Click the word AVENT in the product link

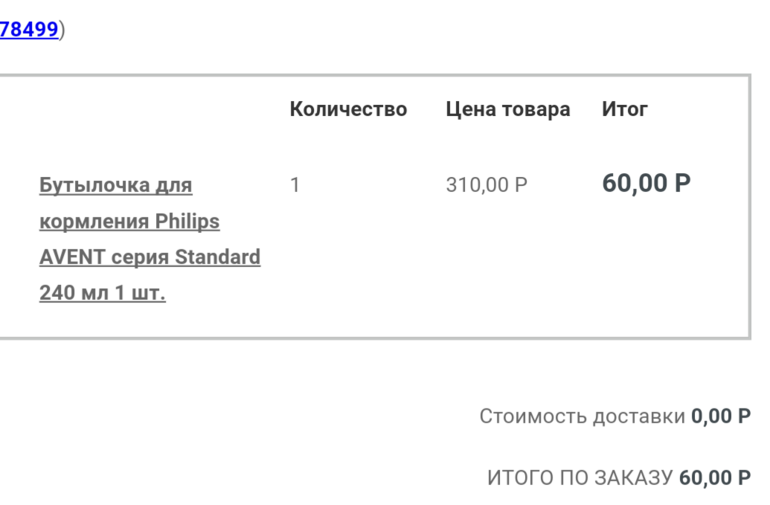coord(73,257)
